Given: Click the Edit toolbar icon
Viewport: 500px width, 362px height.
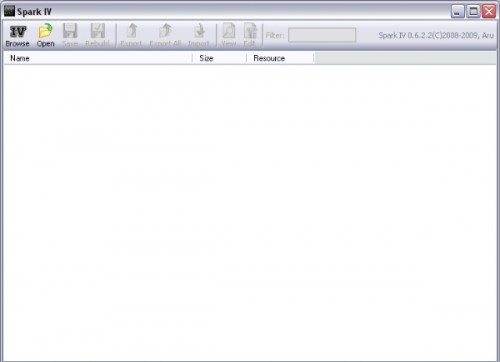Looking at the screenshot, I should [x=250, y=31].
